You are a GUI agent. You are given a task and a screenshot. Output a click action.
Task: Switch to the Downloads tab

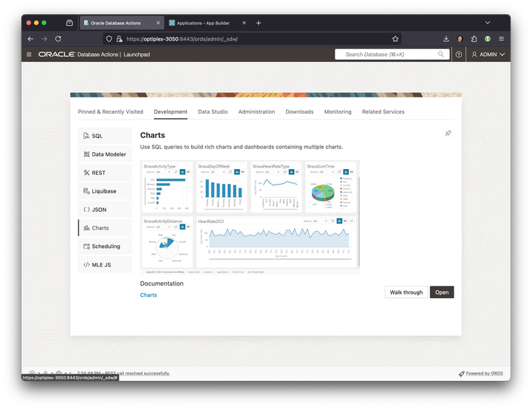299,111
